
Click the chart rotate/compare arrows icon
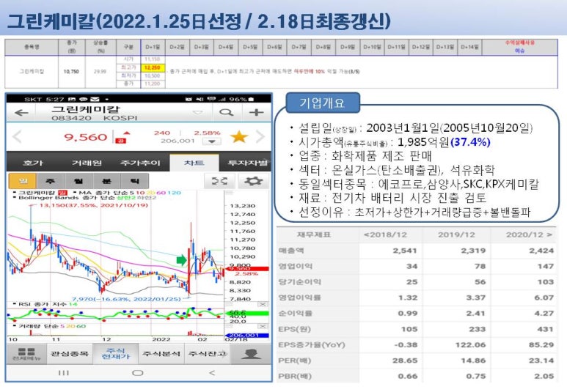[x=219, y=181]
